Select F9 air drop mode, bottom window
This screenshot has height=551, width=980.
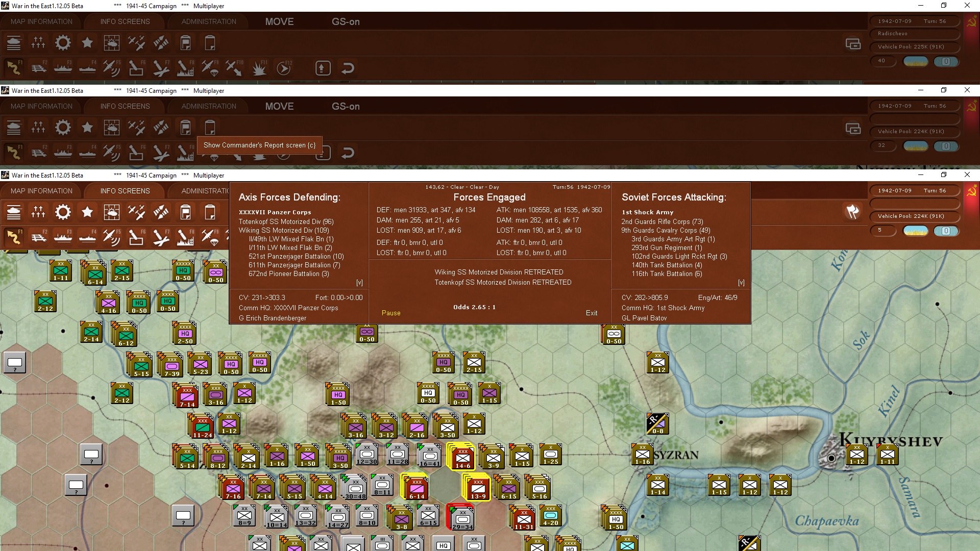[x=210, y=237]
